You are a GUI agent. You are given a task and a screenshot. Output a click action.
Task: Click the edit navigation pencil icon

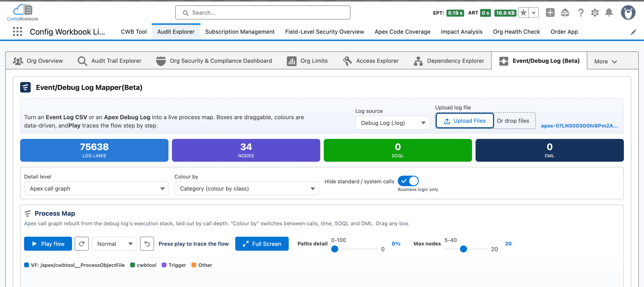tap(633, 32)
